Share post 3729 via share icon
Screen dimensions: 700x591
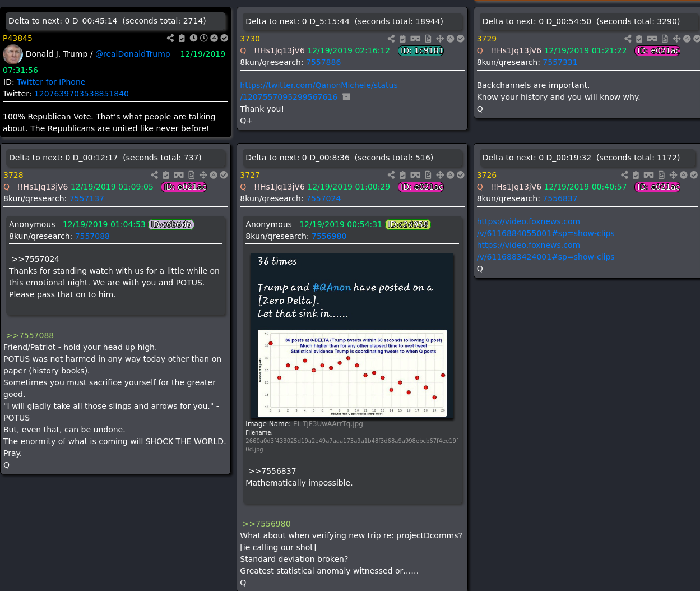point(628,39)
